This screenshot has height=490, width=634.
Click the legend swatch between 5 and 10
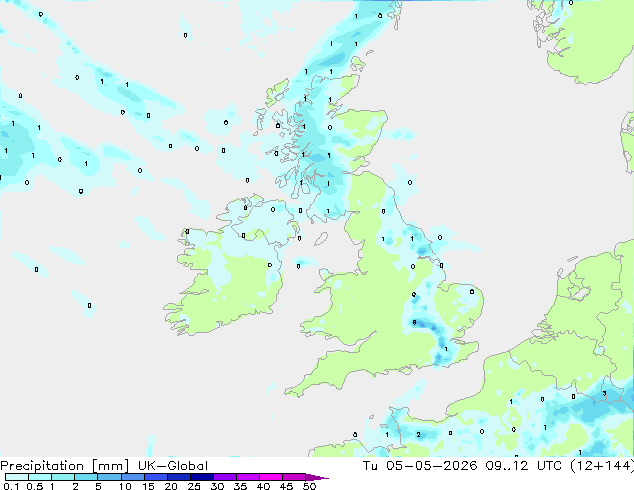109,477
